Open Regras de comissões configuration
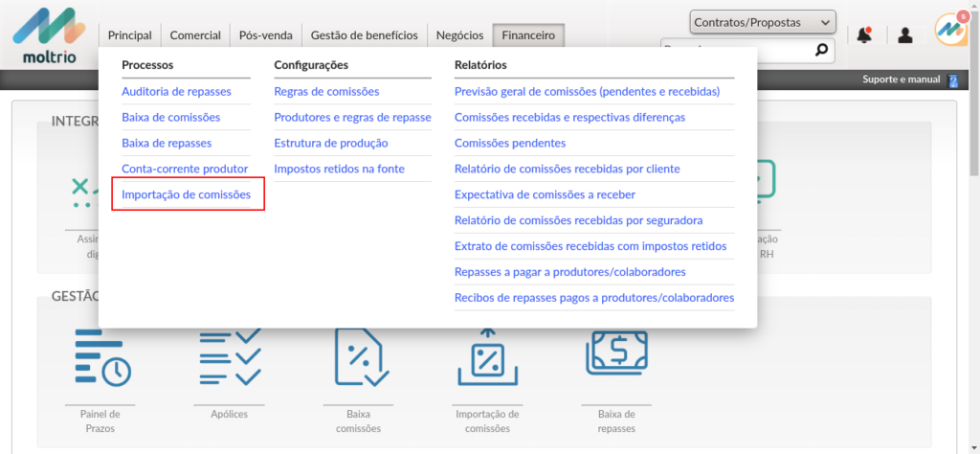This screenshot has width=980, height=454. click(326, 91)
